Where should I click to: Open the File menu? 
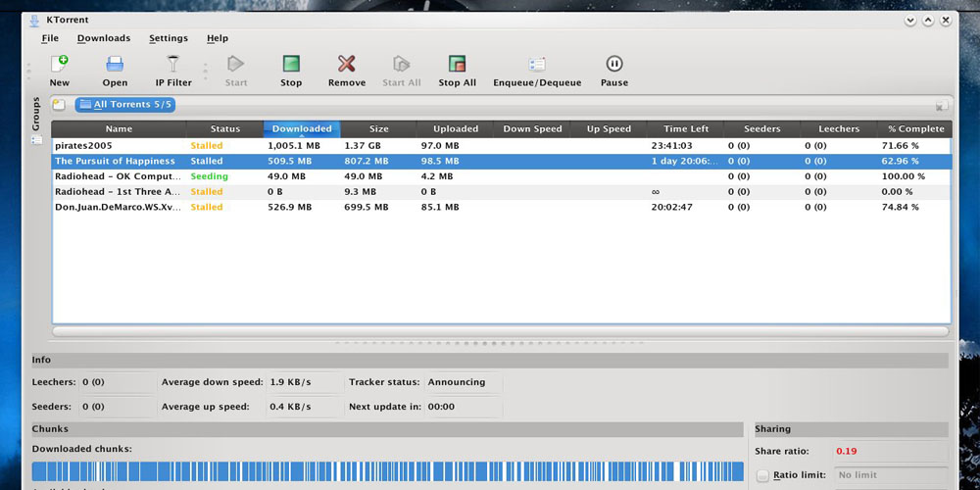click(x=50, y=38)
